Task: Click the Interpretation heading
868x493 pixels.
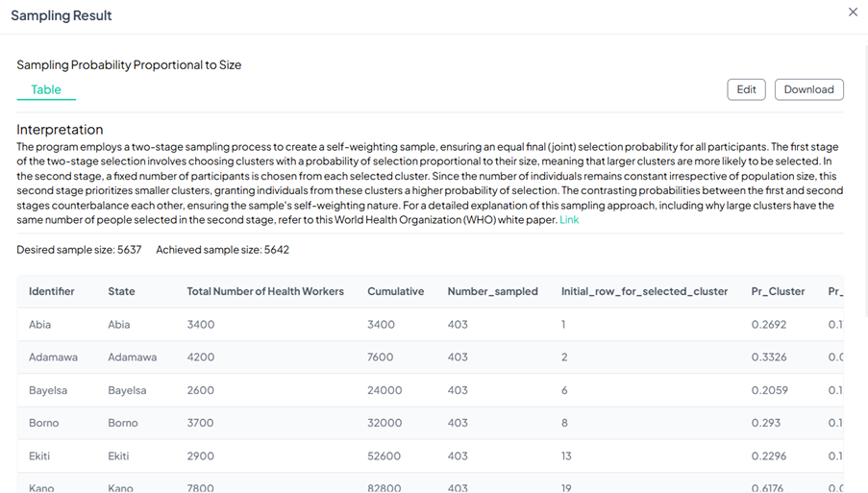Action: click(60, 130)
